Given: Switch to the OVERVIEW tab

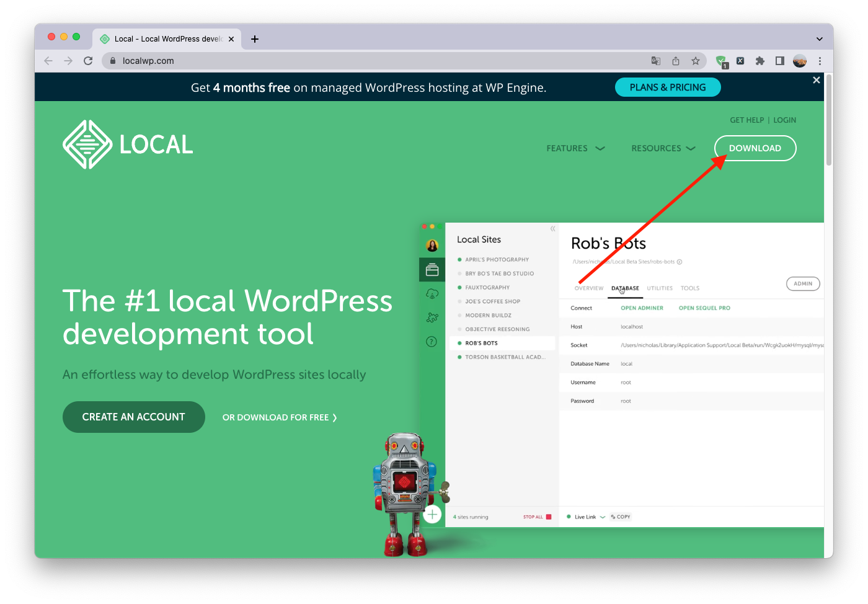Looking at the screenshot, I should click(x=588, y=288).
